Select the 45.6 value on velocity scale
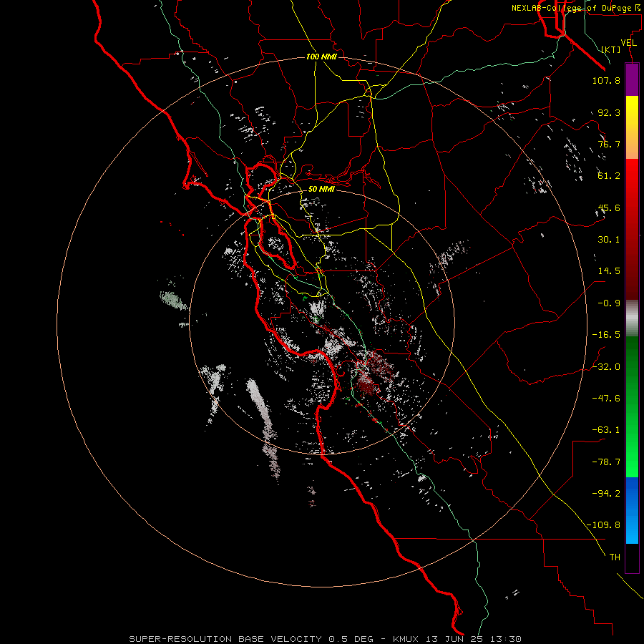Image resolution: width=644 pixels, height=644 pixels. 609,208
